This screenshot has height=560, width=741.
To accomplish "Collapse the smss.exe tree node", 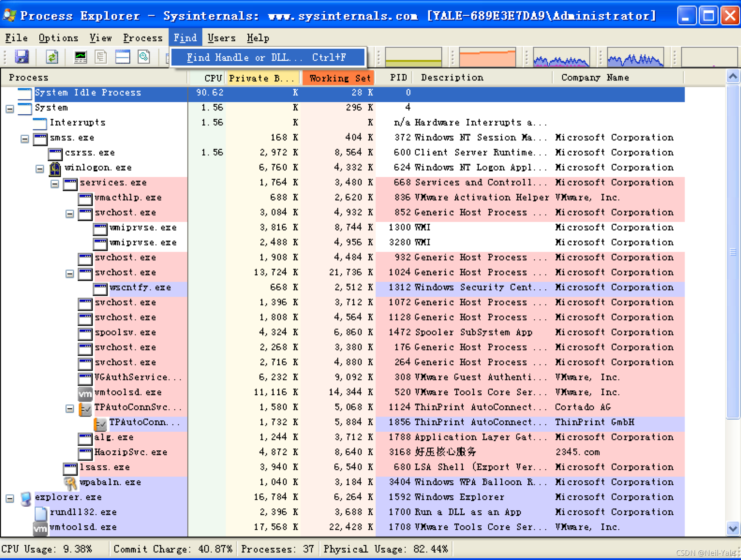I will [x=25, y=138].
